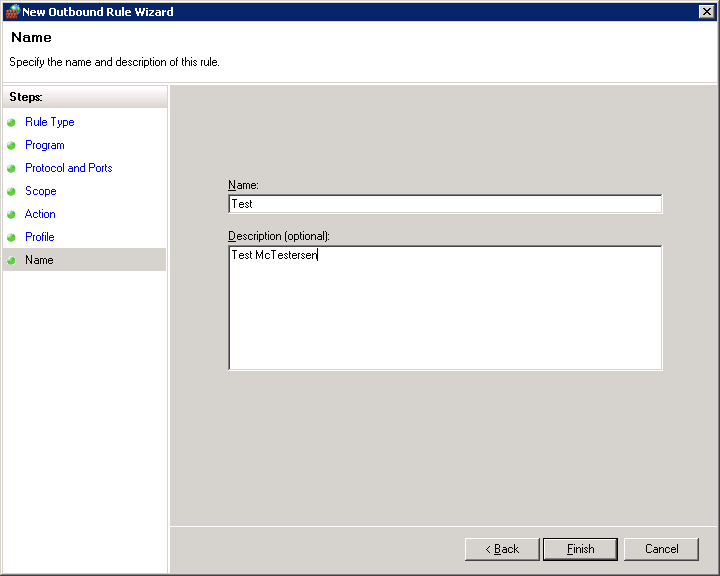Viewport: 720px width, 576px height.
Task: Click the green bullet beside Protocol and Ports
Action: (11, 169)
